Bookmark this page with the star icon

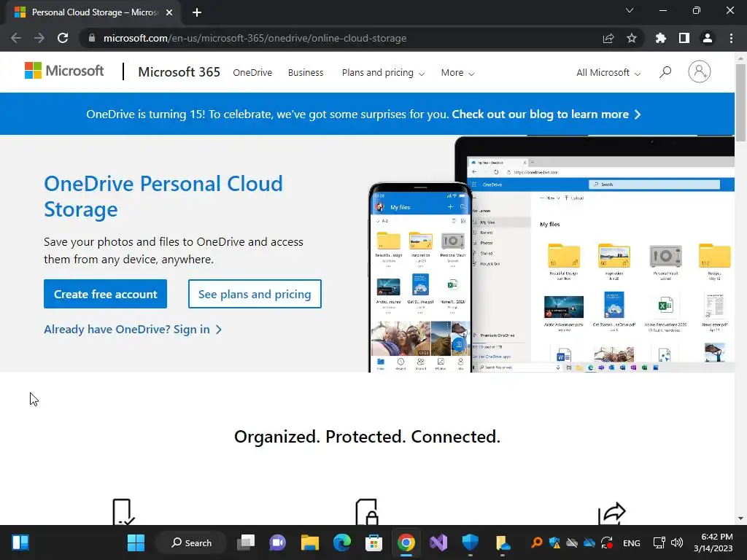(632, 38)
